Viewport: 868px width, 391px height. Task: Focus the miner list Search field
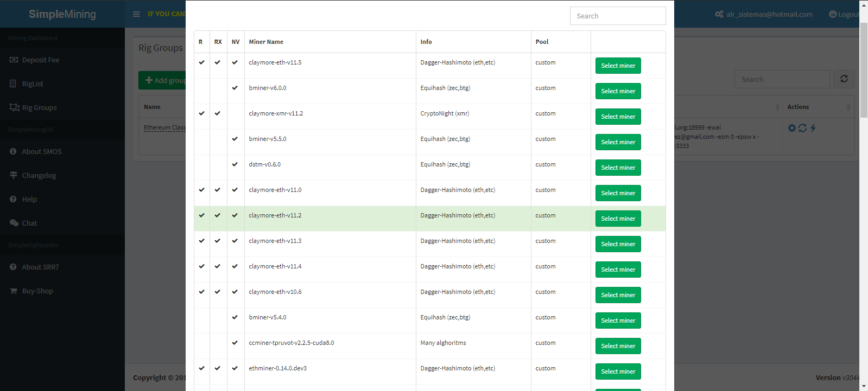click(x=618, y=16)
